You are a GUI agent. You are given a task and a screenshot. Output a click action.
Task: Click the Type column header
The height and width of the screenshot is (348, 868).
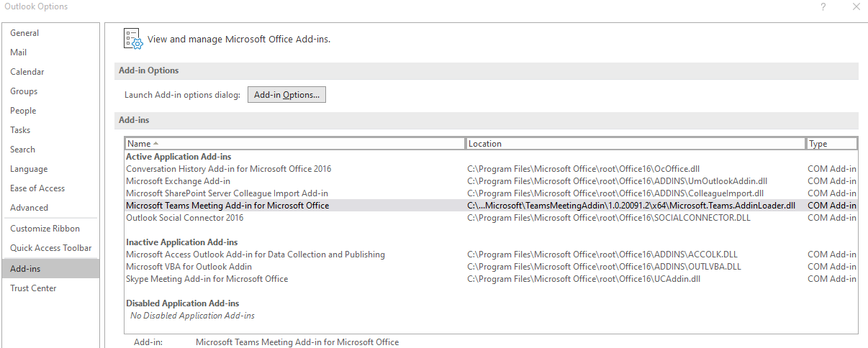coord(831,144)
